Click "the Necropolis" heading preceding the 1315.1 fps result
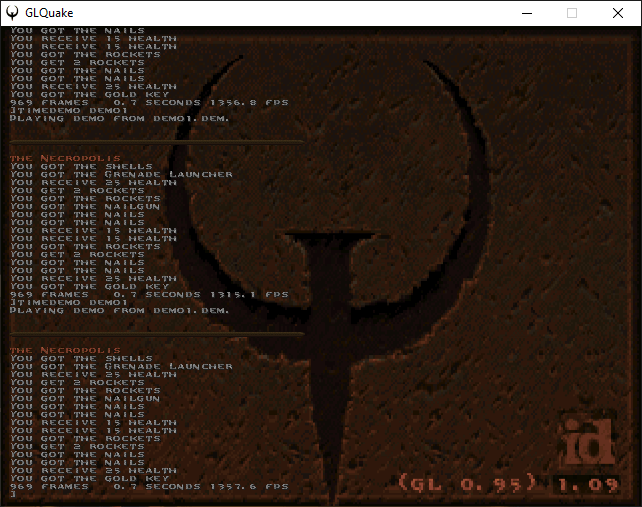The image size is (642, 507). pos(65,158)
